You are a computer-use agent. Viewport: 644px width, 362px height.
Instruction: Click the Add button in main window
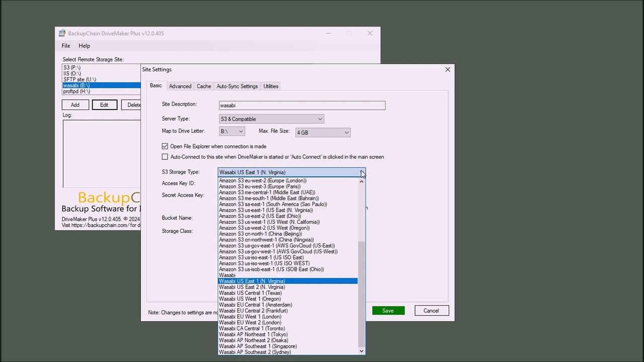(x=75, y=105)
